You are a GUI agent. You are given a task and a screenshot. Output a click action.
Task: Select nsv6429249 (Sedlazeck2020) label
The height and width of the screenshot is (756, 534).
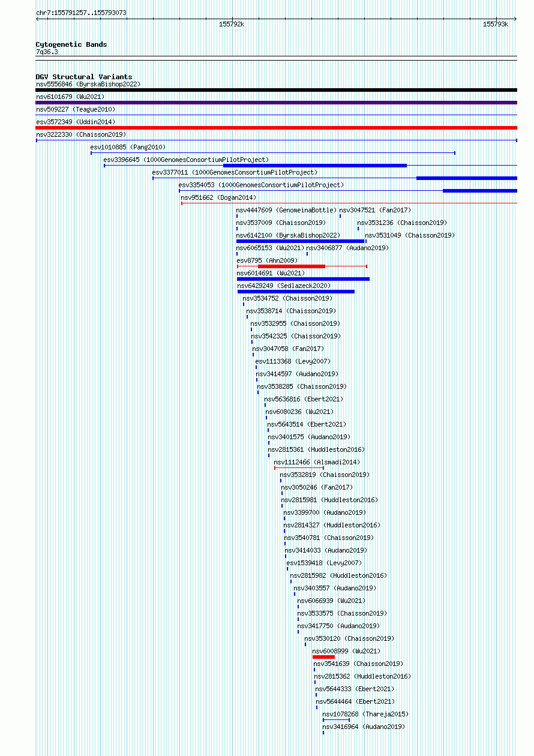point(284,286)
